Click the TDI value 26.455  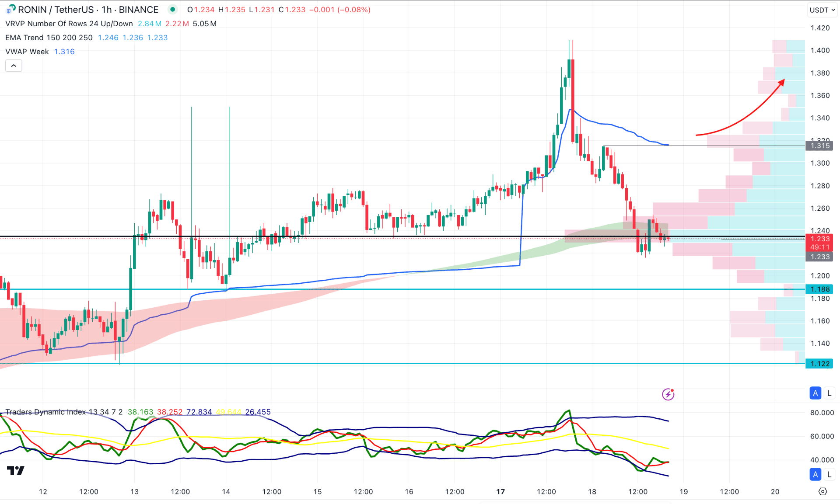pyautogui.click(x=258, y=412)
